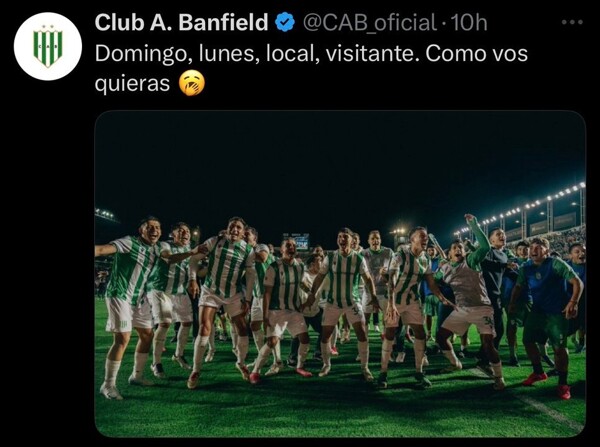Click the blue verified badge next to Banfield

click(x=285, y=22)
